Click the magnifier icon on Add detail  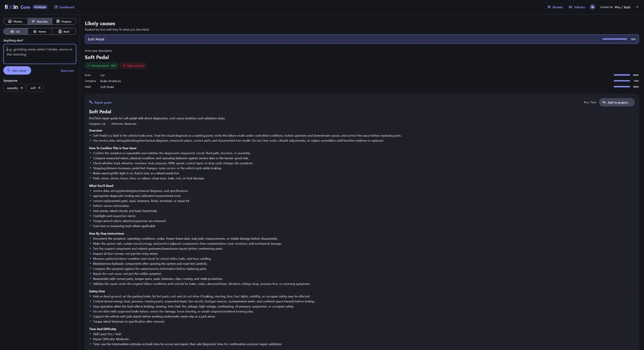9,70
